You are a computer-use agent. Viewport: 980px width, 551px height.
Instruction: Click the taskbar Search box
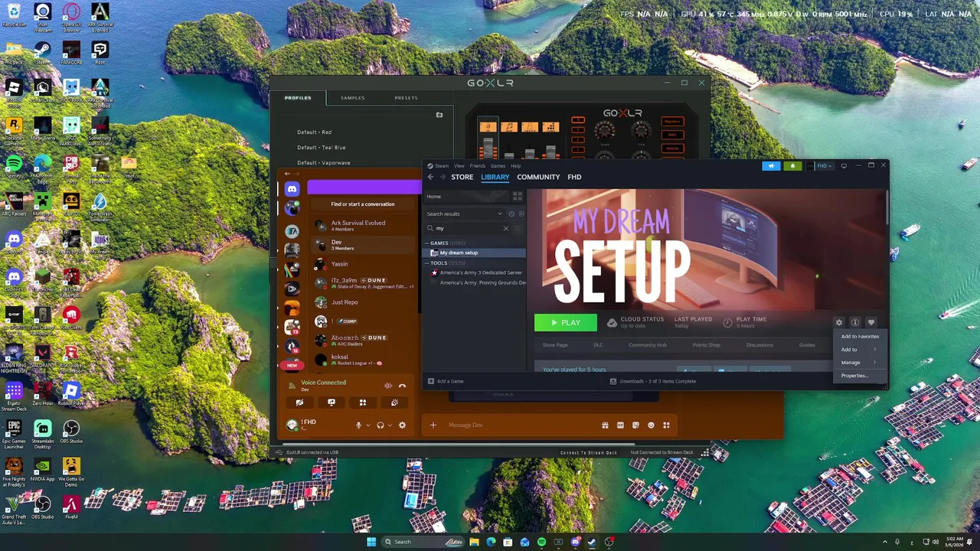pyautogui.click(x=423, y=542)
